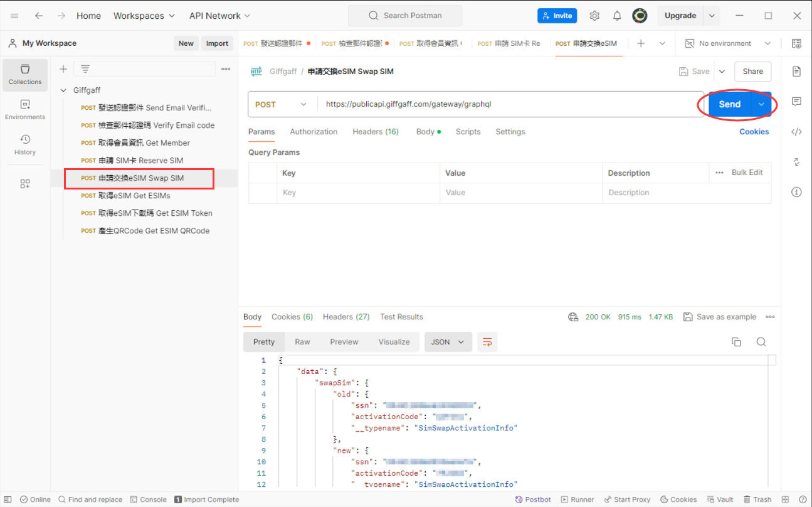
Task: Click the blue Send button
Action: [x=729, y=104]
